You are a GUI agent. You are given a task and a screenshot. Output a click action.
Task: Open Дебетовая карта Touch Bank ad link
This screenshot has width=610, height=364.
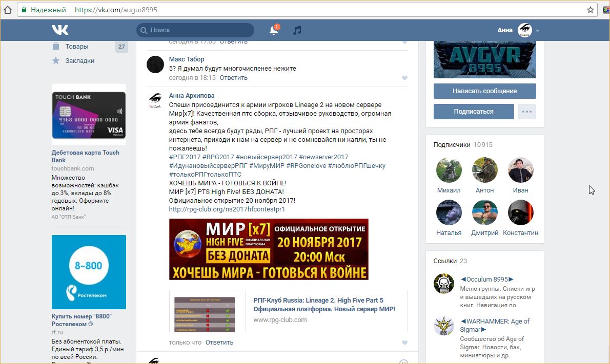[x=85, y=156]
